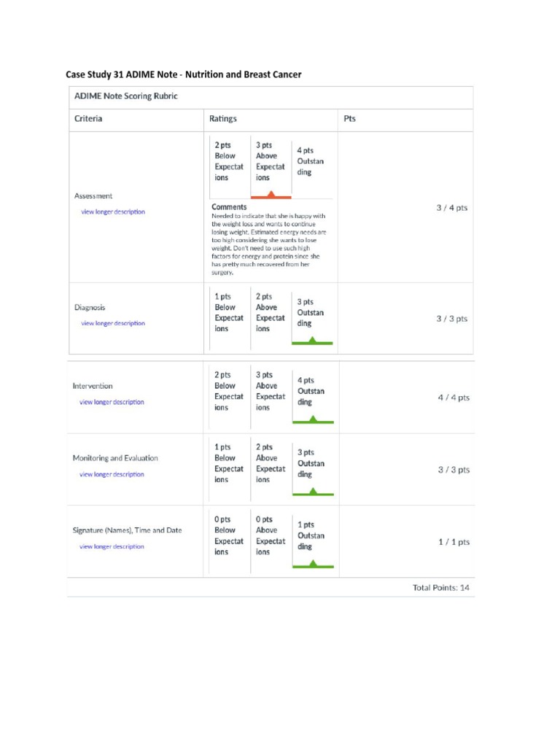Click the ADIME Note Scoring Rubric header

click(x=126, y=96)
